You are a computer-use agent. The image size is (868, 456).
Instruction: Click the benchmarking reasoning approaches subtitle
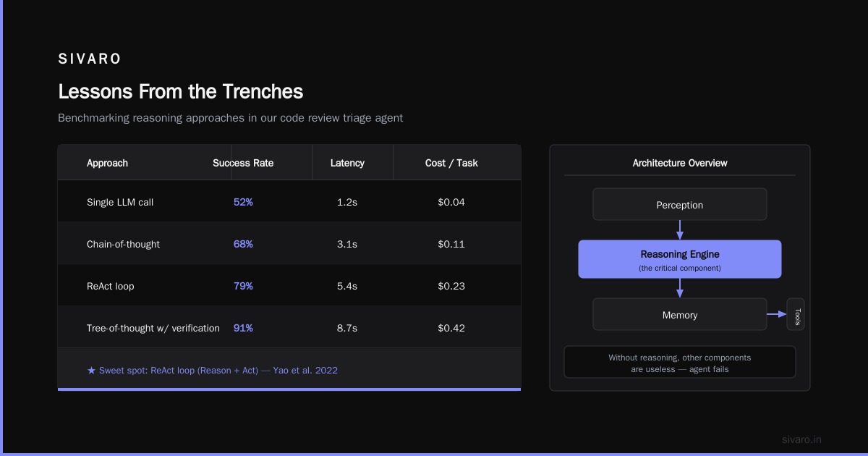click(230, 118)
